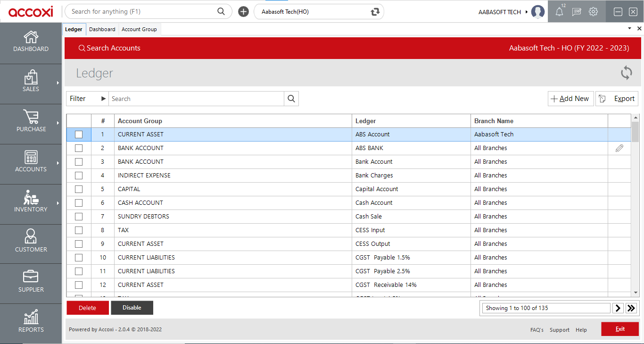Viewport: 644px width, 344px height.
Task: Expand the Filter dropdown
Action: pyautogui.click(x=88, y=99)
